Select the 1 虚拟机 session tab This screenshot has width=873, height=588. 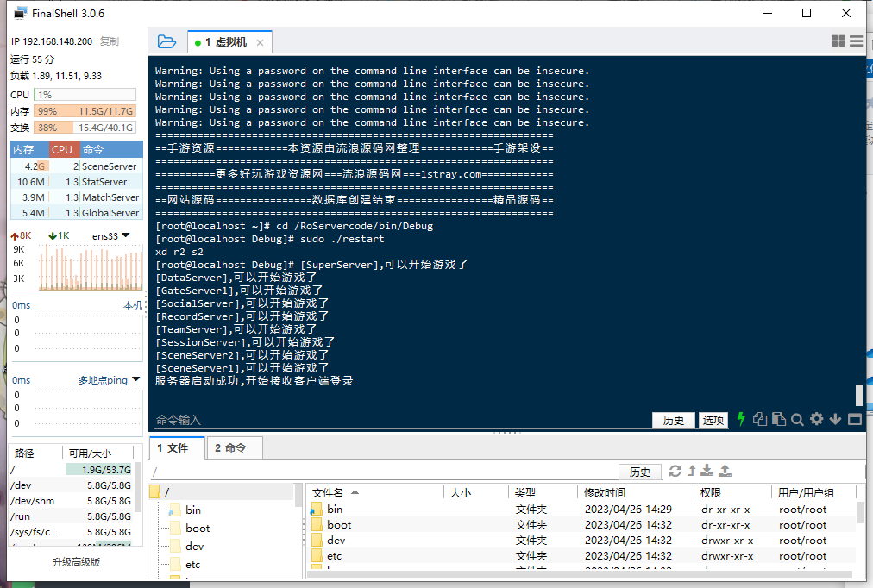tap(230, 42)
